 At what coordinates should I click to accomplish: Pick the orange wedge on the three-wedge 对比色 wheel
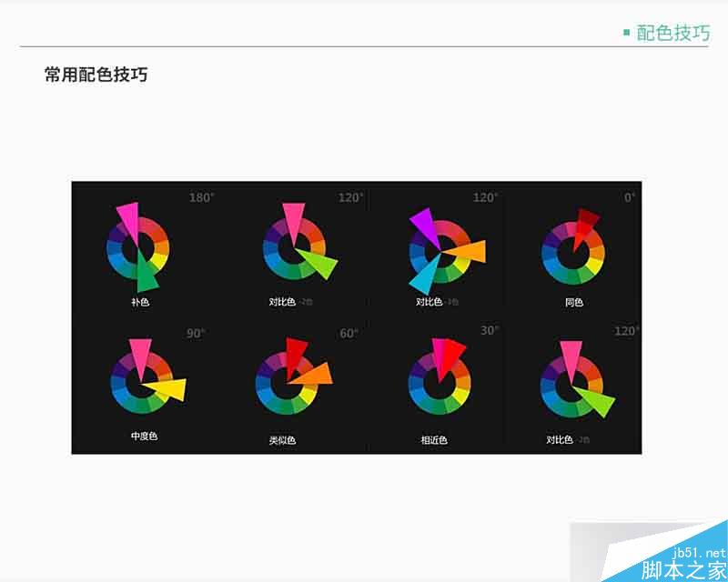(x=471, y=252)
